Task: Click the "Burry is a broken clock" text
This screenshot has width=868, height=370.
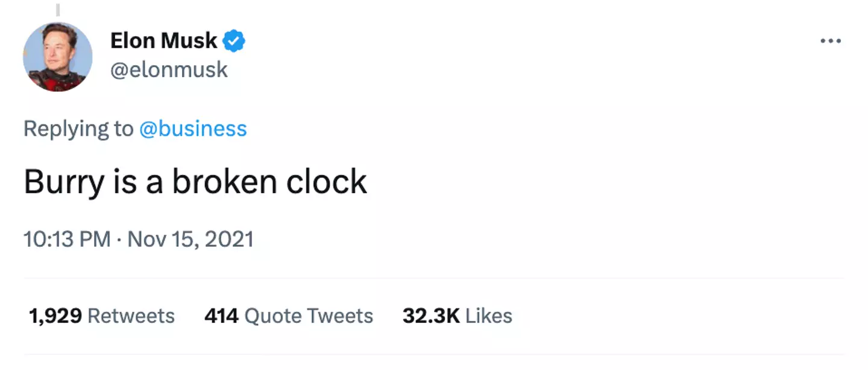Action: pyautogui.click(x=195, y=182)
